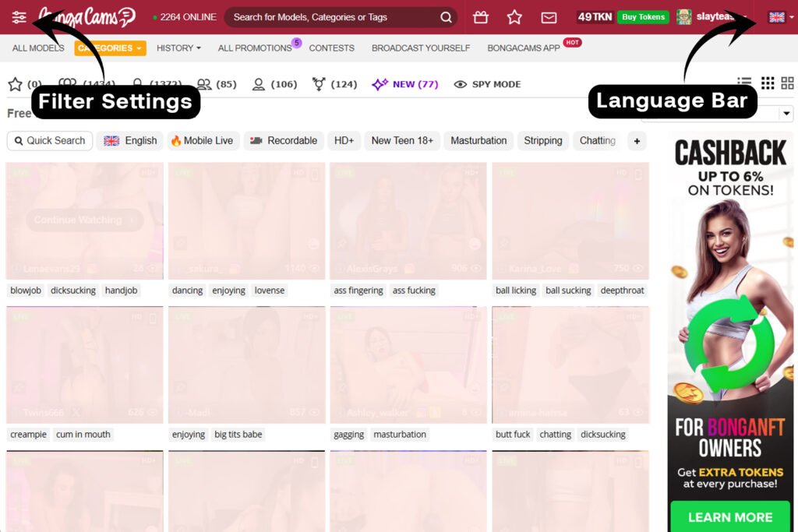Open the sort dropdown arrow at right

786,114
